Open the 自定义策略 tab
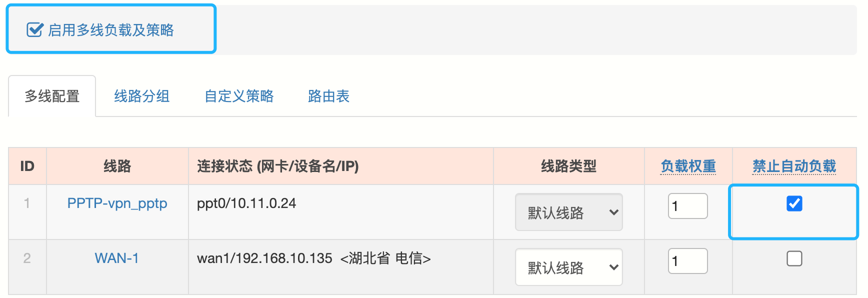 pos(239,96)
